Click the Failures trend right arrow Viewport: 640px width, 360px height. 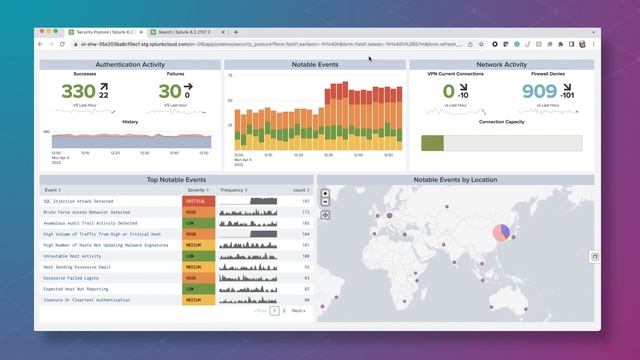point(188,87)
